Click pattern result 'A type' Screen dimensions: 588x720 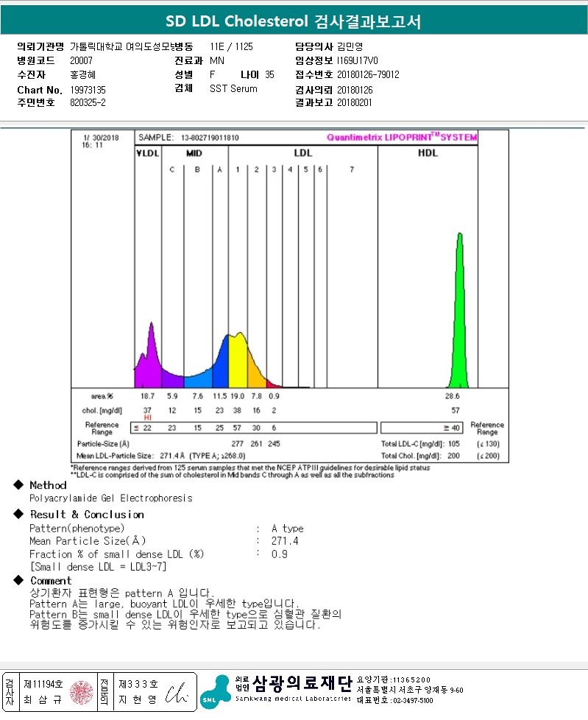pos(287,528)
